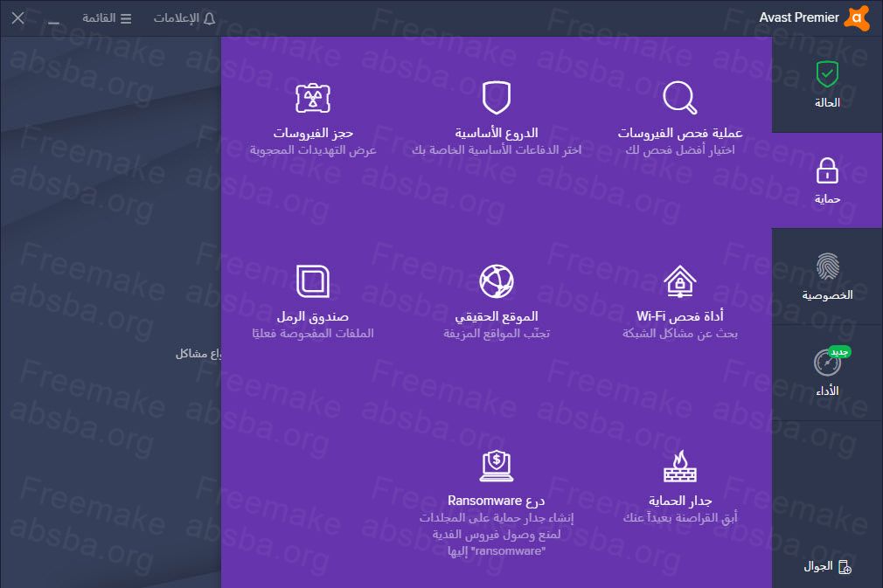883x588 pixels.
Task: Open the Wi-Fi inspector house icon
Action: coord(679,281)
